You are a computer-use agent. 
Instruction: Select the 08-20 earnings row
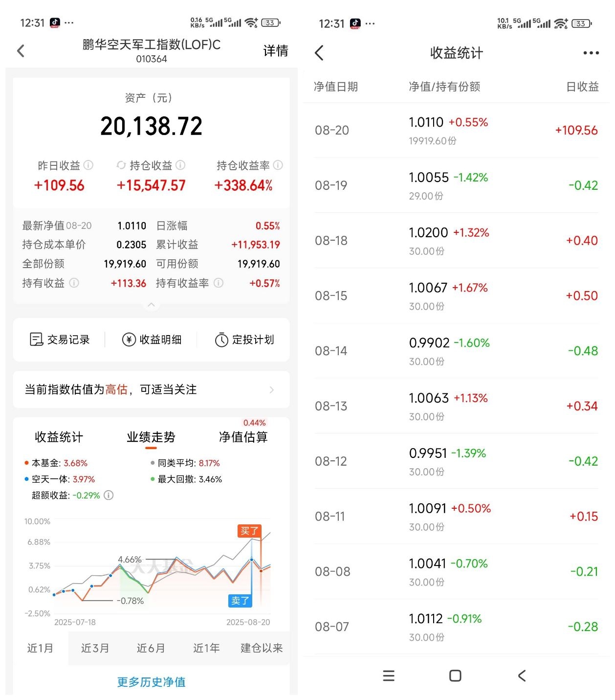tap(456, 130)
